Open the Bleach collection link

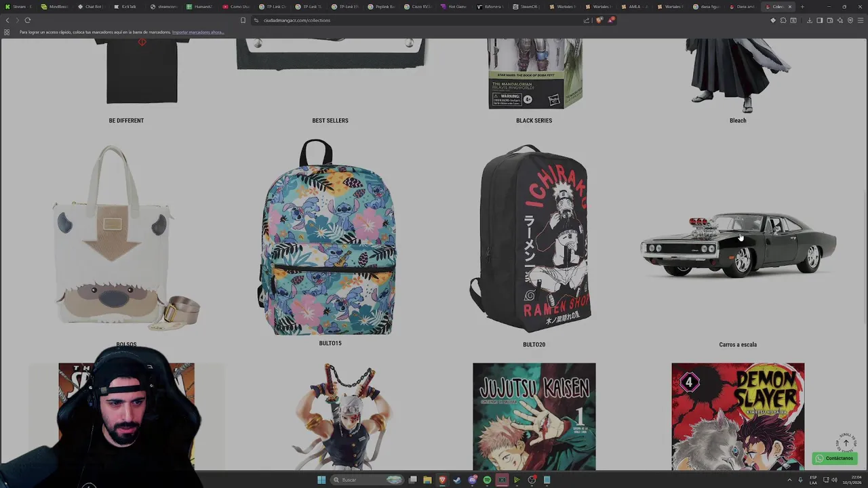click(738, 121)
